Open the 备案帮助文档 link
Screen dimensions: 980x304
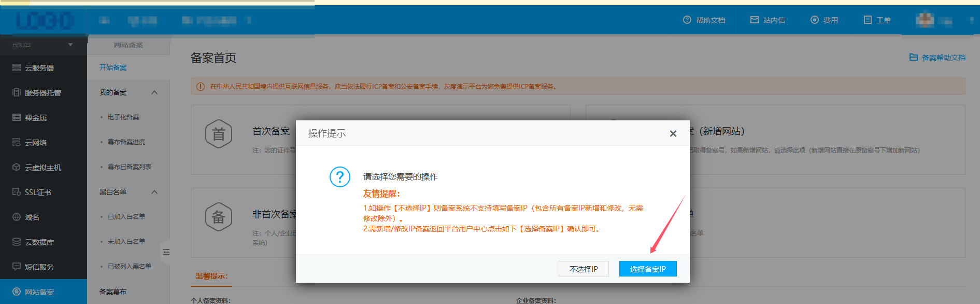pos(938,58)
